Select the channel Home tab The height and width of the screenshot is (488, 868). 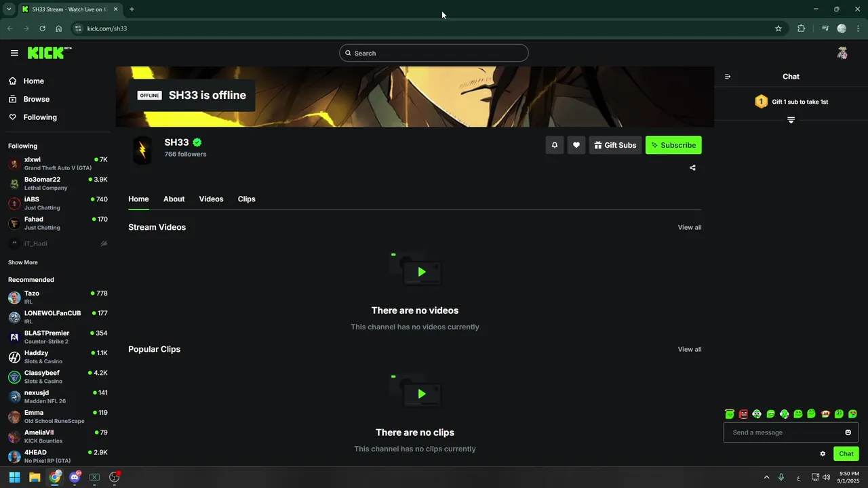[138, 199]
